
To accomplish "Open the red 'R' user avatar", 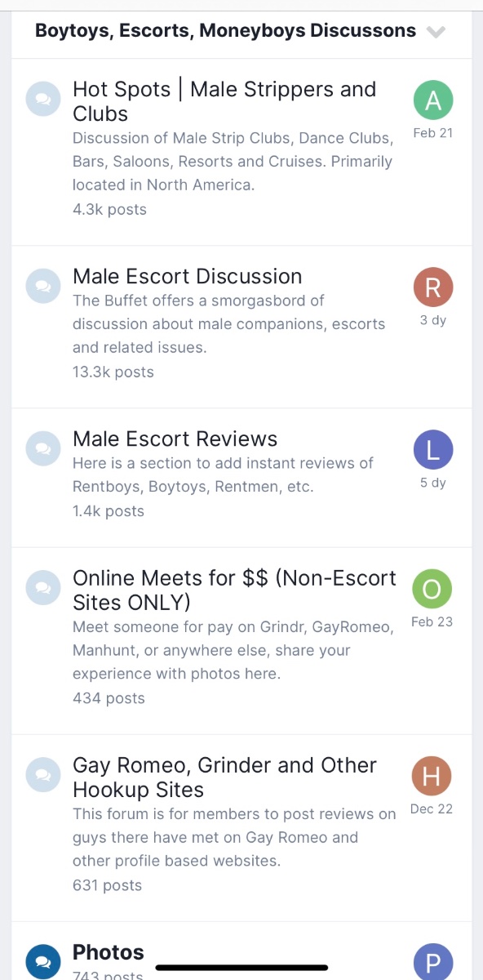I will [433, 287].
